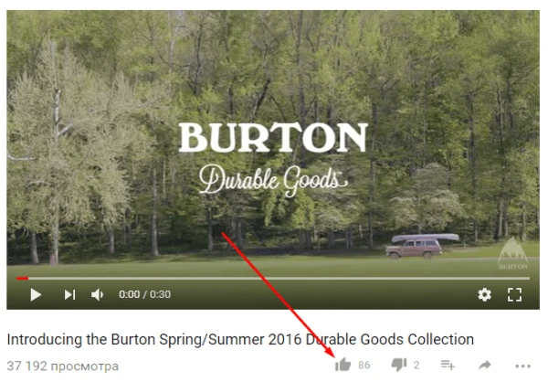Play the Burton video

pyautogui.click(x=36, y=295)
